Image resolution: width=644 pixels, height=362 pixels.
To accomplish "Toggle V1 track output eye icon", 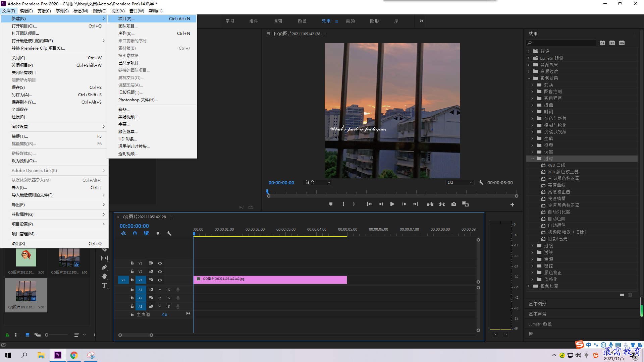I will coord(160,280).
